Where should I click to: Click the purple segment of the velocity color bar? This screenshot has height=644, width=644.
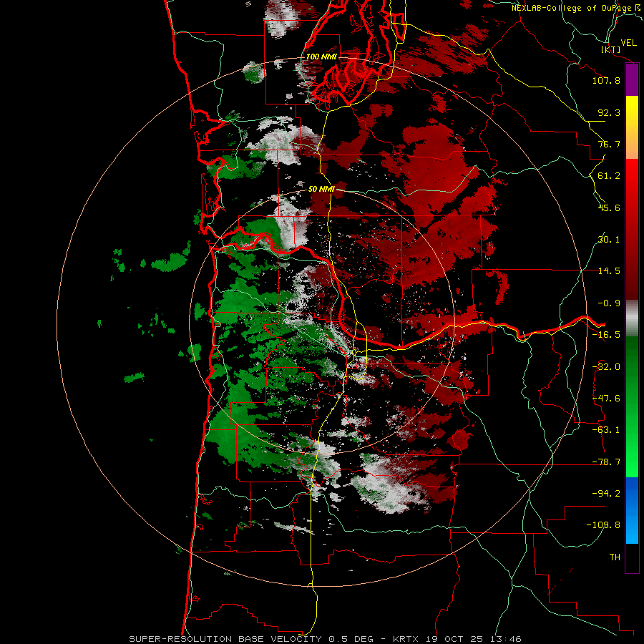(x=632, y=79)
